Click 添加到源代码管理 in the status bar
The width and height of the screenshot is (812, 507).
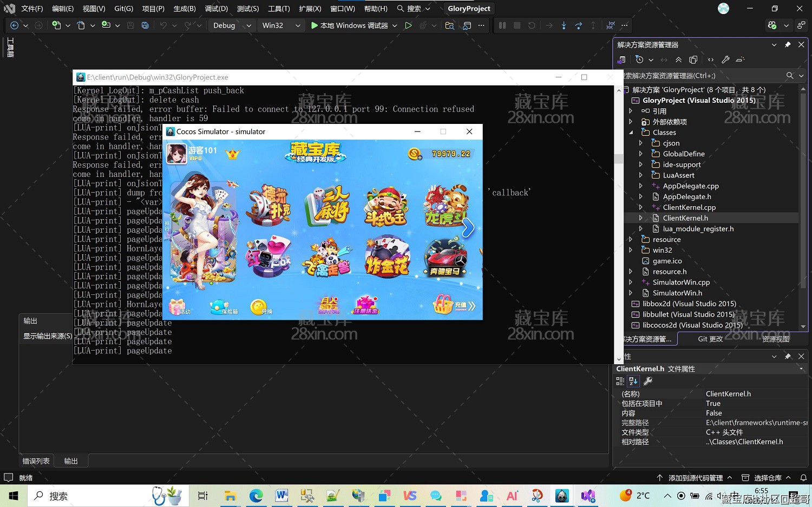tap(695, 478)
